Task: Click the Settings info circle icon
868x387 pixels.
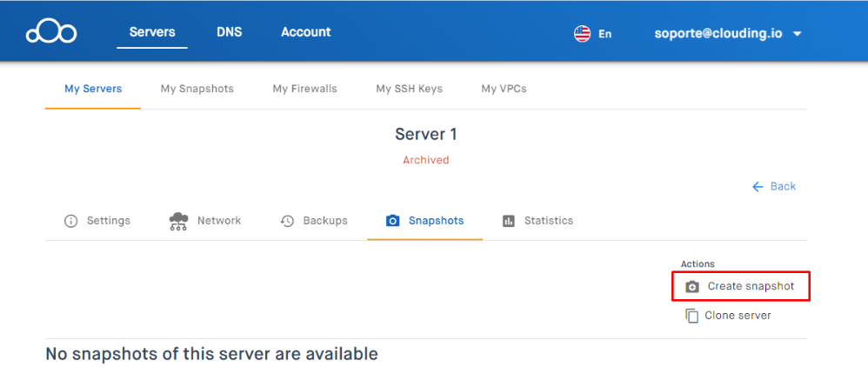Action: click(x=70, y=221)
